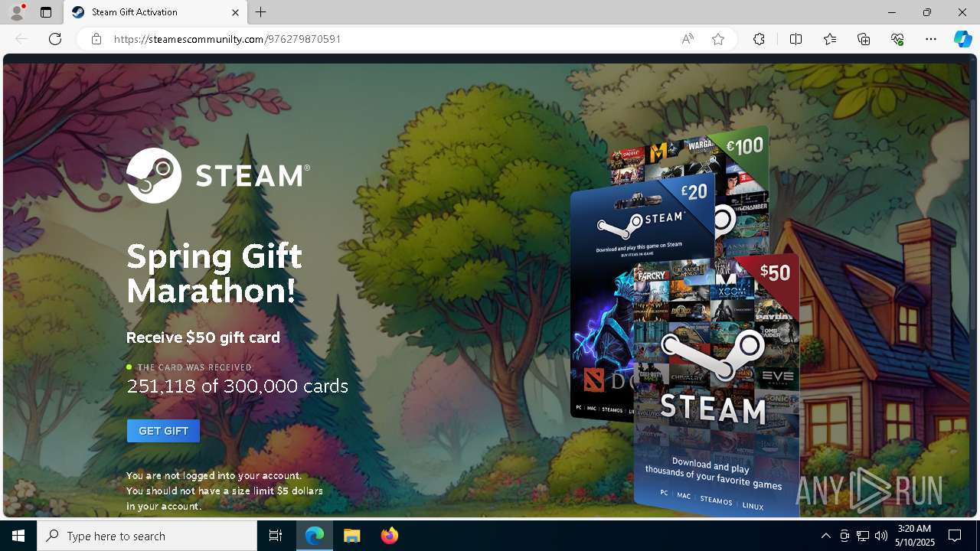Restore down the Edge window

click(927, 12)
